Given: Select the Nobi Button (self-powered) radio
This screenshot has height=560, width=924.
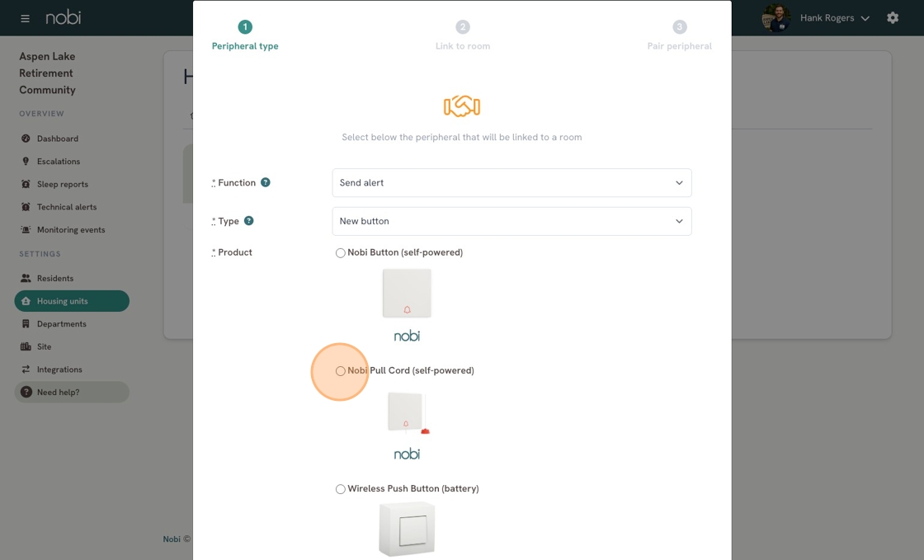Looking at the screenshot, I should [x=340, y=253].
